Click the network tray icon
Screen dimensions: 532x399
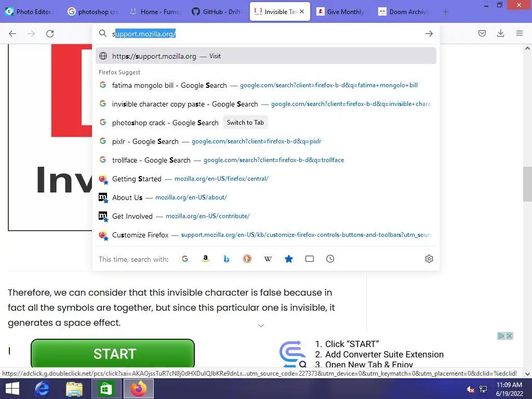(x=483, y=389)
